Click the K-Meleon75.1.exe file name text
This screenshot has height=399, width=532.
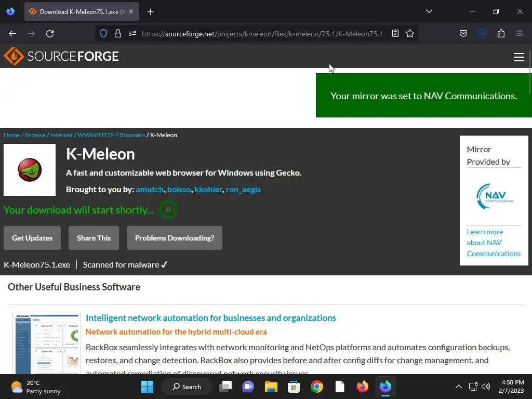point(37,264)
